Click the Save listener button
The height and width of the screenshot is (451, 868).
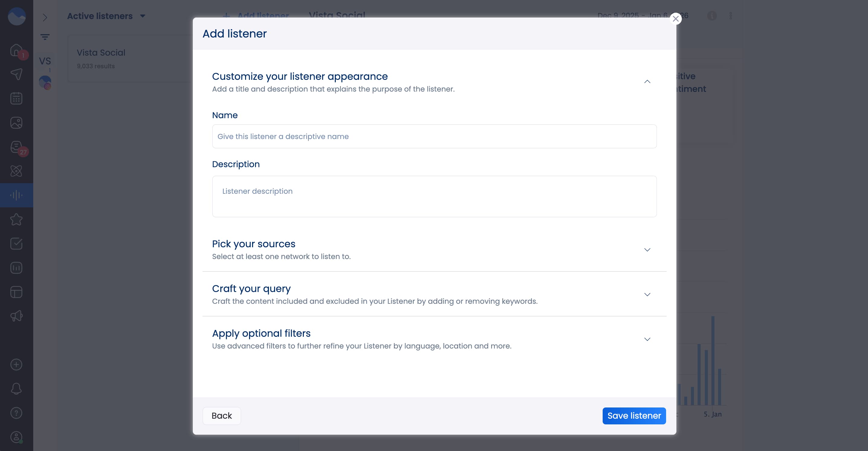[633, 416]
